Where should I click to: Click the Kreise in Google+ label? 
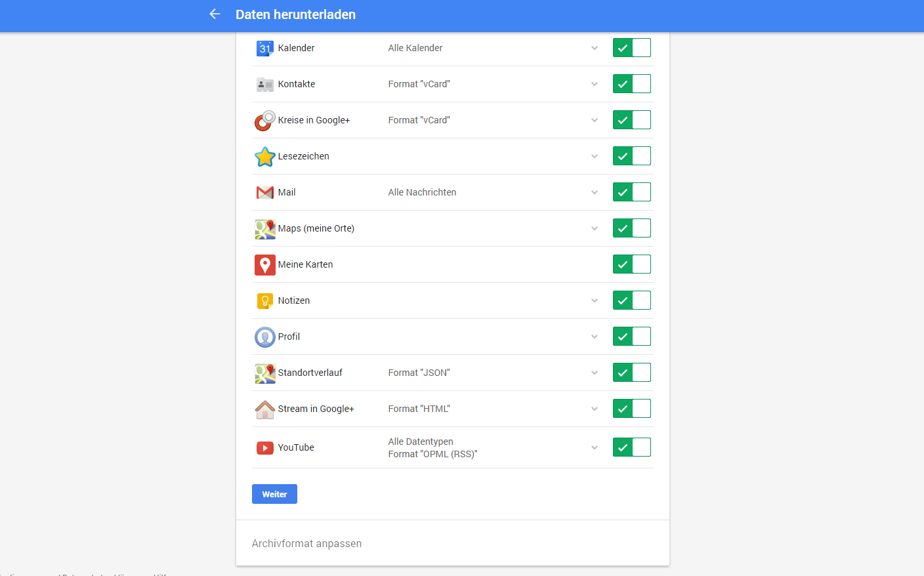pyautogui.click(x=314, y=120)
